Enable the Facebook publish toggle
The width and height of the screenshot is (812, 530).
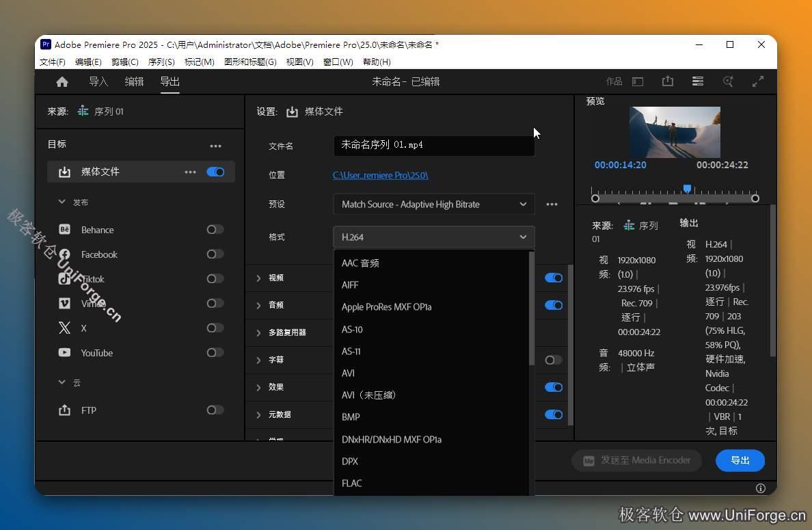click(x=215, y=254)
